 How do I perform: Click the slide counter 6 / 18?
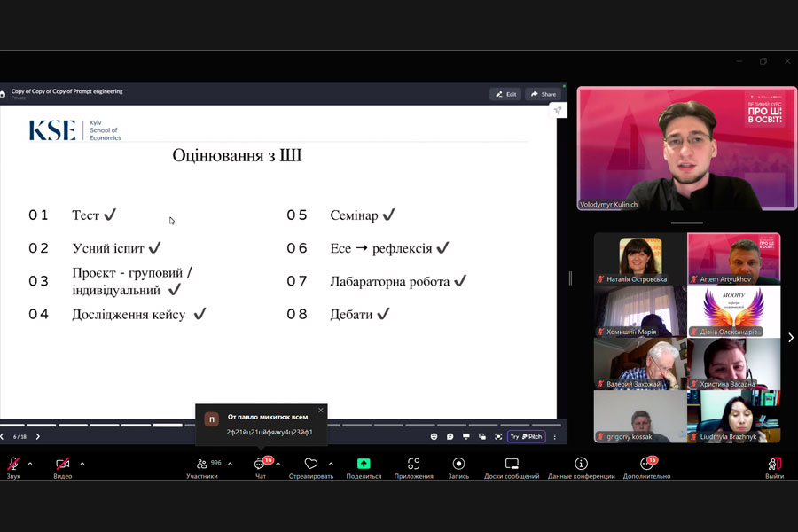(x=20, y=437)
